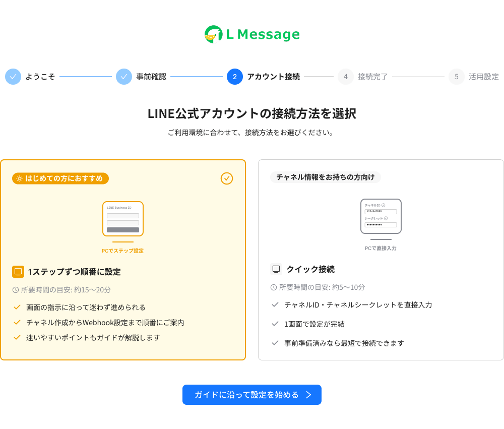Click the selected checkmark on recommended card
Image resolution: width=504 pixels, height=429 pixels.
click(x=227, y=178)
